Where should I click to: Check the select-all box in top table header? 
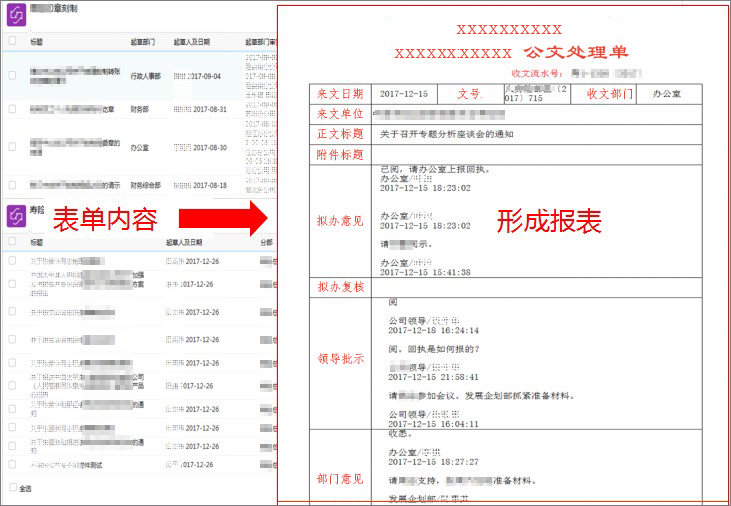(x=12, y=41)
